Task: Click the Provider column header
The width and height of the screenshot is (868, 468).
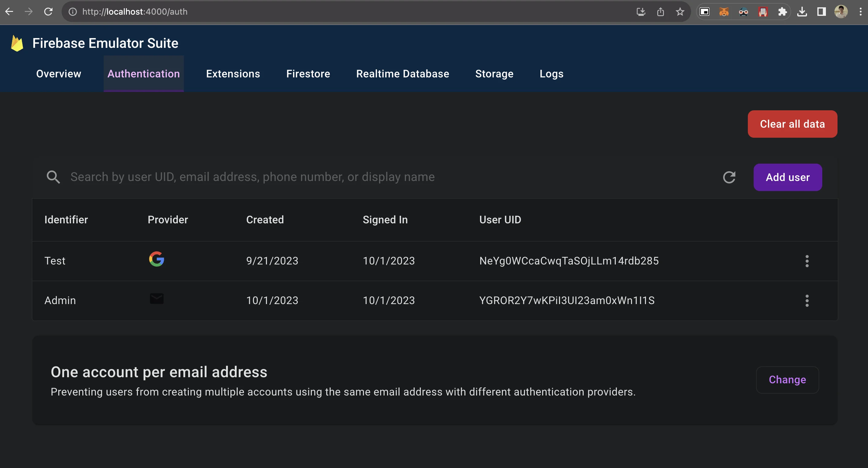Action: pos(168,220)
